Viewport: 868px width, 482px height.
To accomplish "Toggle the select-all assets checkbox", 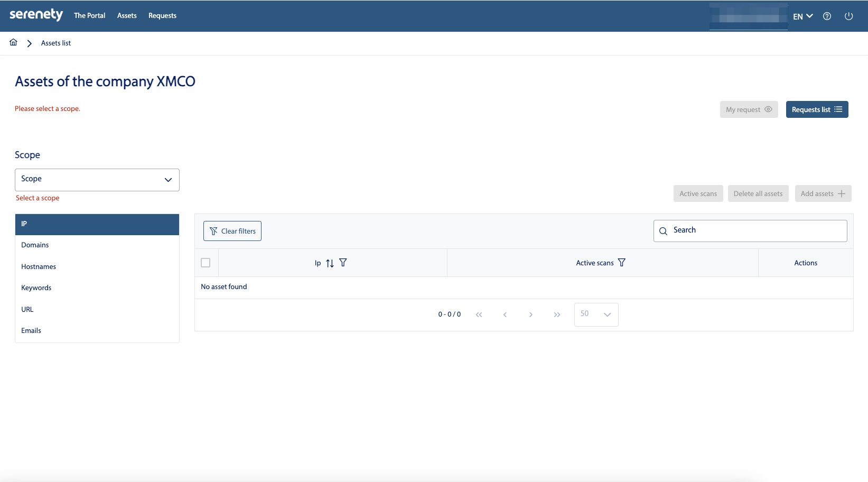I will coord(206,263).
